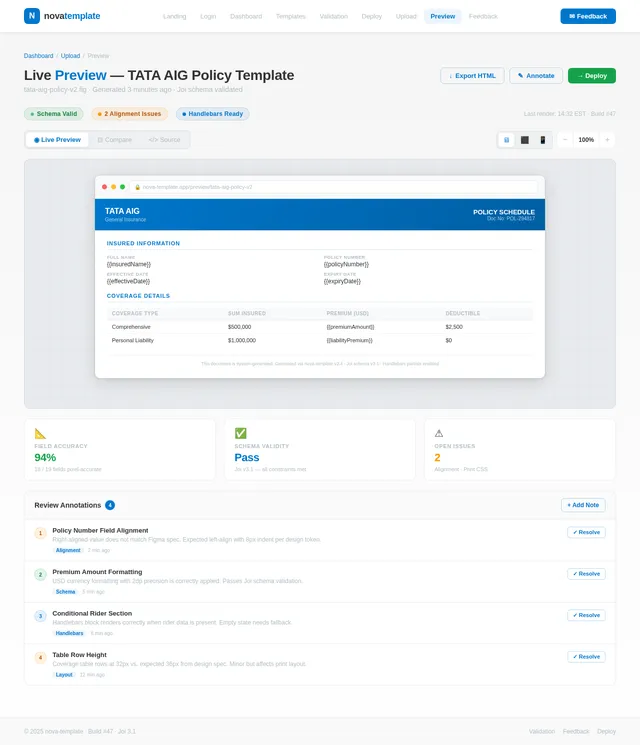Viewport: 640px width, 745px height.
Task: Click the Layout tag
Action: [x=64, y=675]
